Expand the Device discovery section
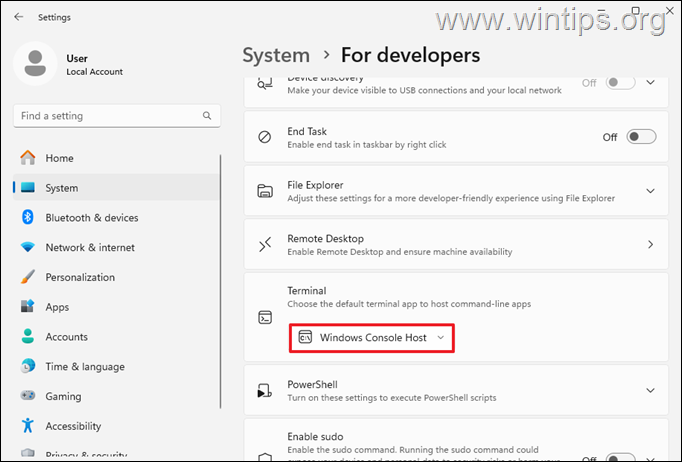The image size is (682, 462). pos(650,82)
